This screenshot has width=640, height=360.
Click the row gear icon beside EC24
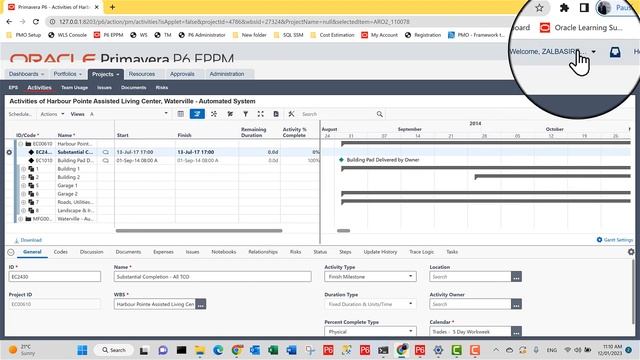(9, 152)
